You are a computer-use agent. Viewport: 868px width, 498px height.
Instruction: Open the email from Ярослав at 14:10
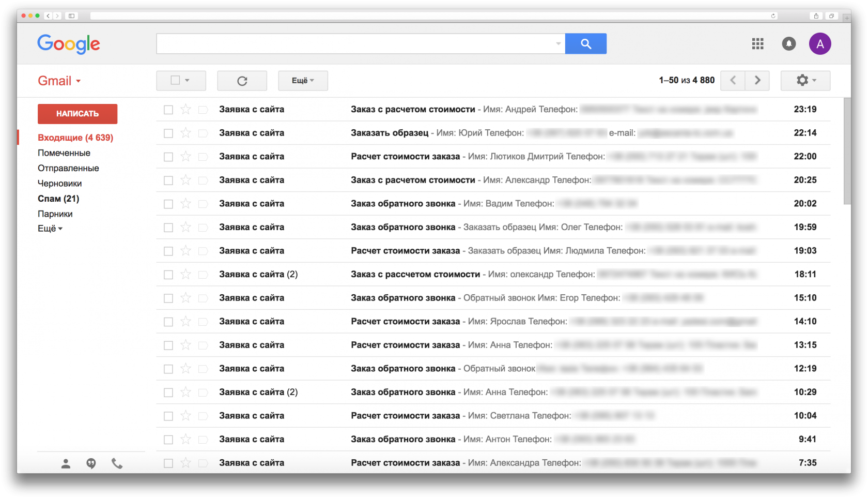493,322
